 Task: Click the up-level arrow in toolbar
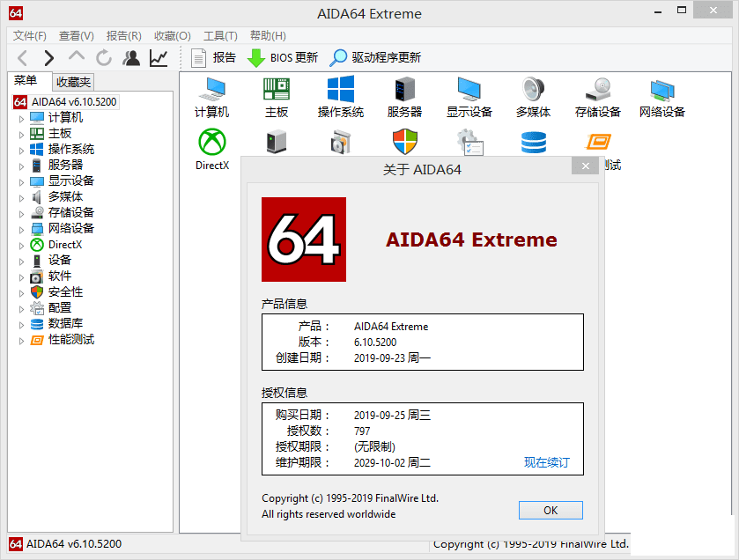77,56
